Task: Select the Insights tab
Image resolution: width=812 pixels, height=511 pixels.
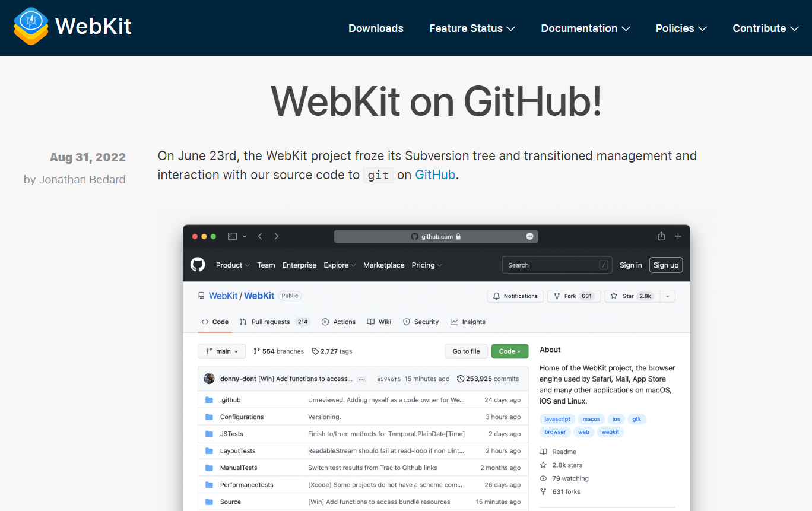Action: (x=468, y=322)
